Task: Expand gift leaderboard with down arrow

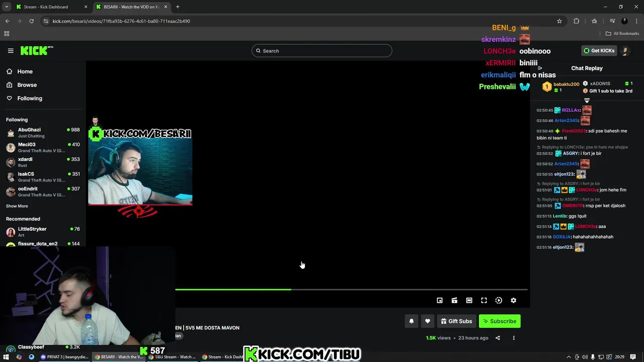Action: [x=587, y=101]
